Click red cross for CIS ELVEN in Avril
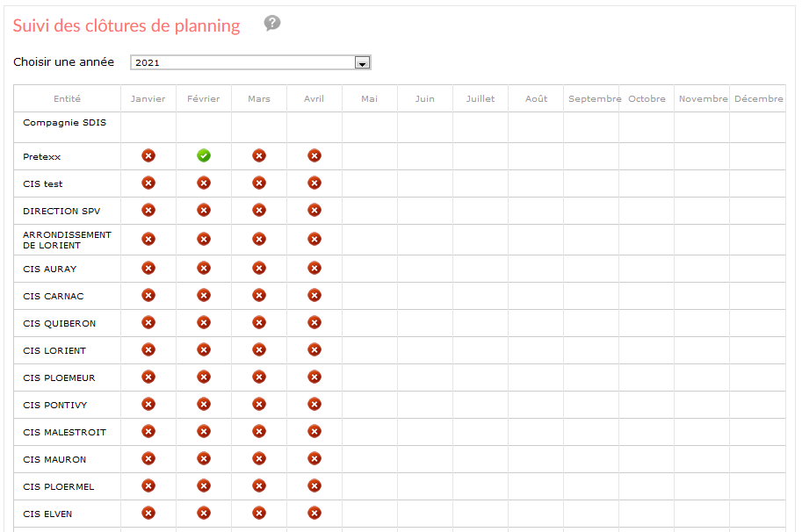 [x=314, y=513]
